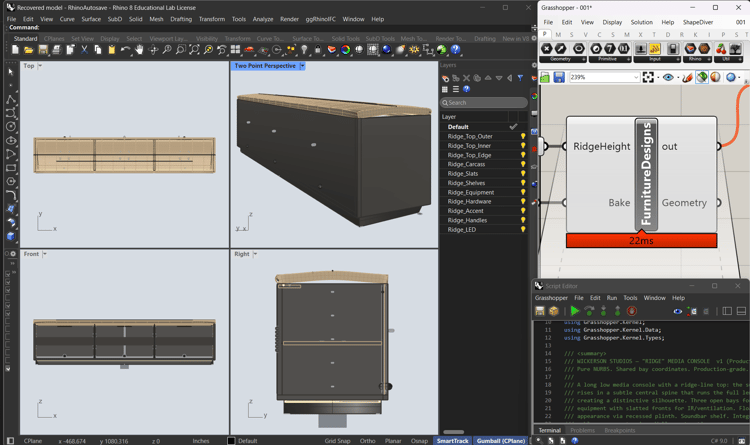Click the Layers panel search field

click(x=484, y=102)
